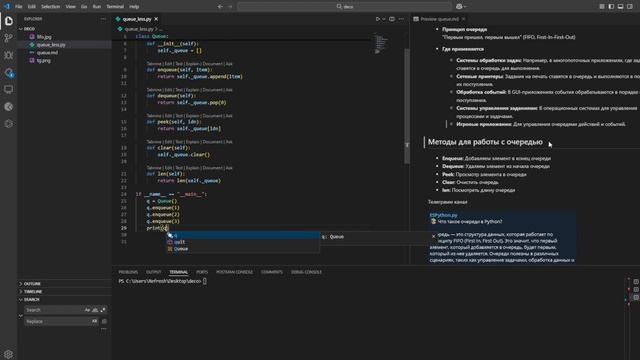Toggle Search Details ellipsis below Replace
This screenshot has width=640, height=360.
104,329
